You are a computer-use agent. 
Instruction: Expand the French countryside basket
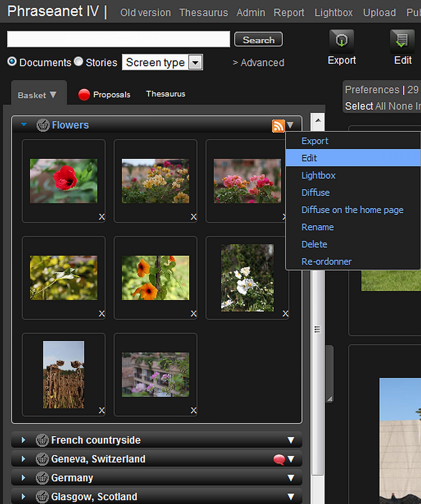pyautogui.click(x=23, y=440)
